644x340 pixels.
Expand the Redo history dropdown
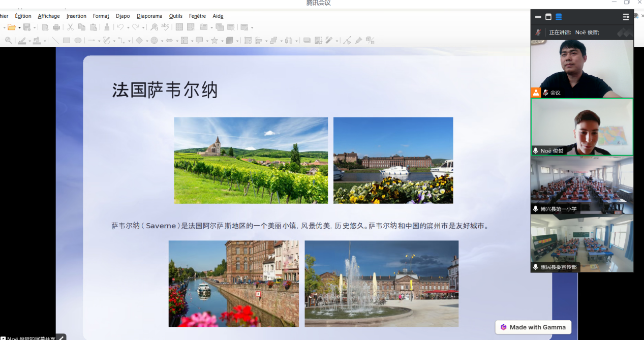tap(144, 27)
